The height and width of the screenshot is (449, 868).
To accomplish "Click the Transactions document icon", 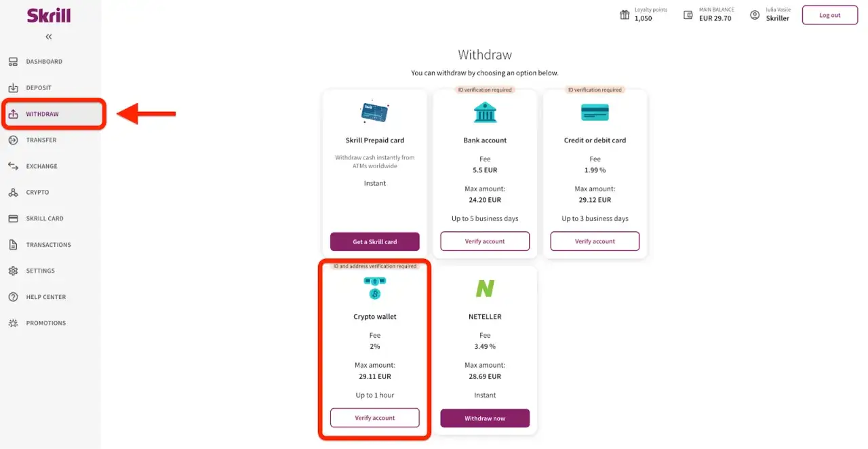I will (x=14, y=244).
